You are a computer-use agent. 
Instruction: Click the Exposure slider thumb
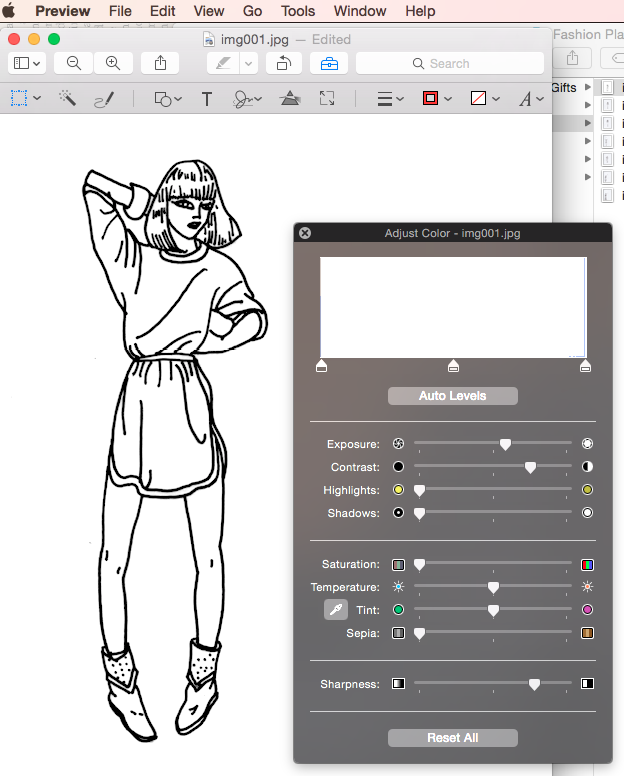[505, 444]
